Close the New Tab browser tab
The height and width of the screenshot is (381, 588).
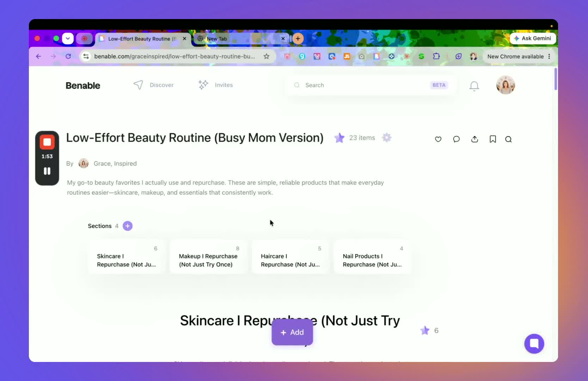click(x=283, y=38)
